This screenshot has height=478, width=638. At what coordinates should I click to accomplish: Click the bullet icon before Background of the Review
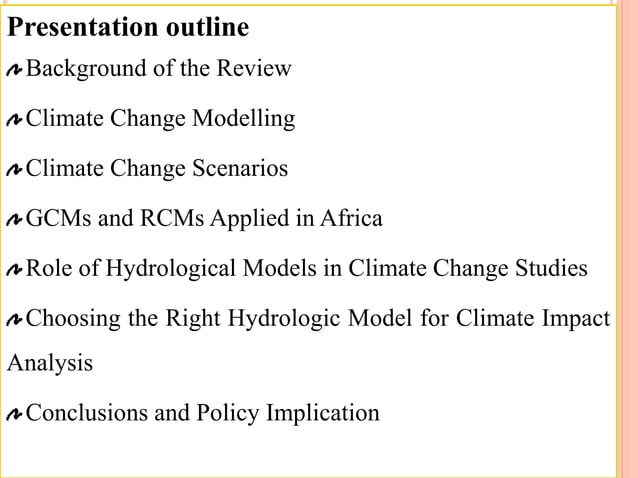coord(15,72)
